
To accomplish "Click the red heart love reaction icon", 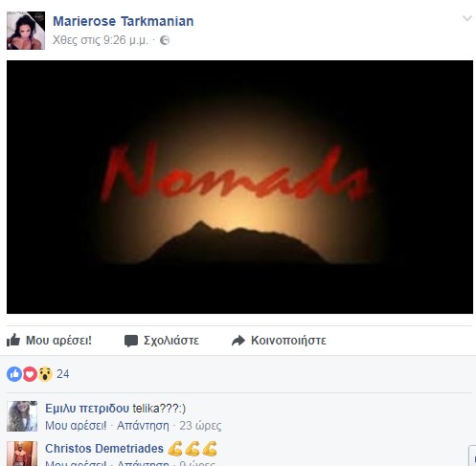I will [30, 374].
